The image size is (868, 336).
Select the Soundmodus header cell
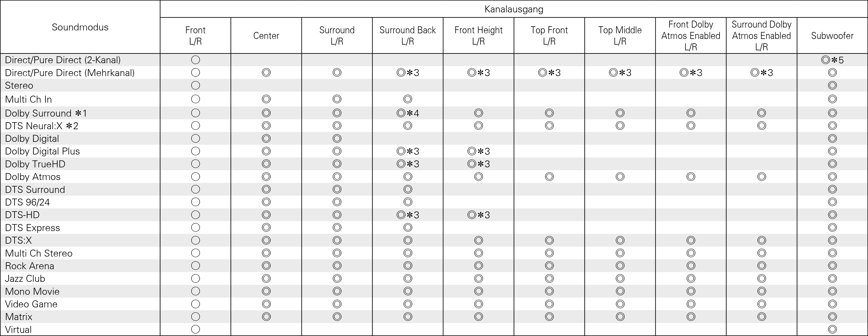tap(80, 27)
